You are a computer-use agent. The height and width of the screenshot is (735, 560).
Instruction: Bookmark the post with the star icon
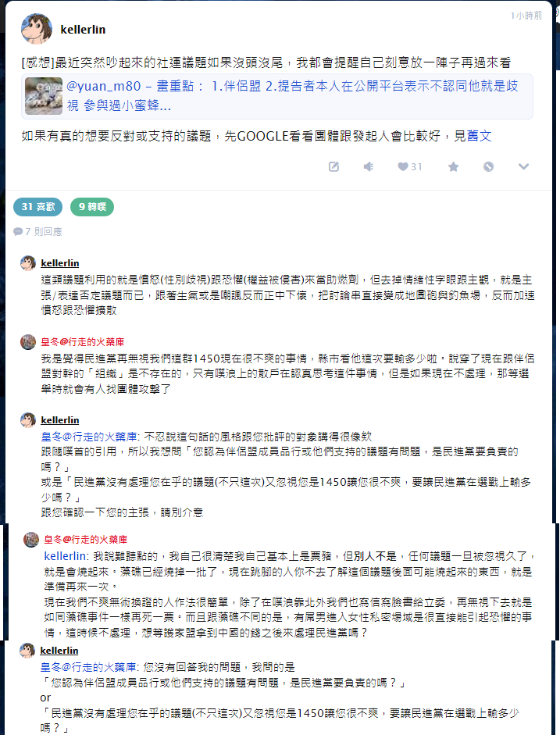453,166
